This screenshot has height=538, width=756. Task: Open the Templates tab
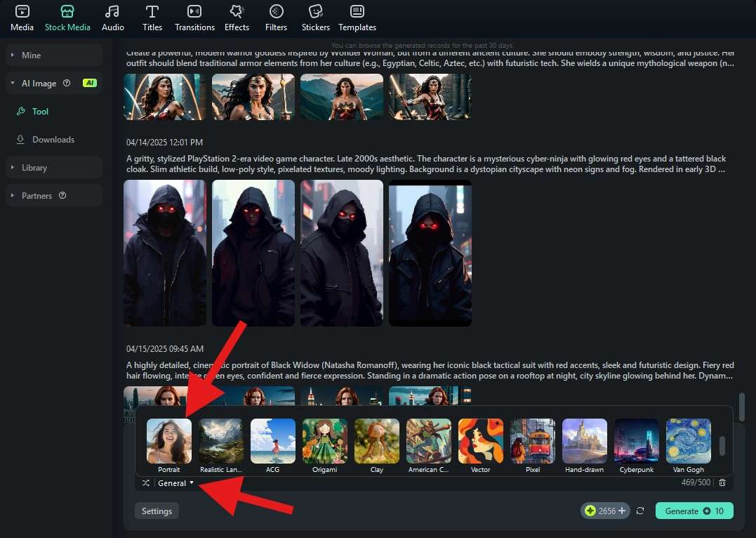(x=357, y=18)
